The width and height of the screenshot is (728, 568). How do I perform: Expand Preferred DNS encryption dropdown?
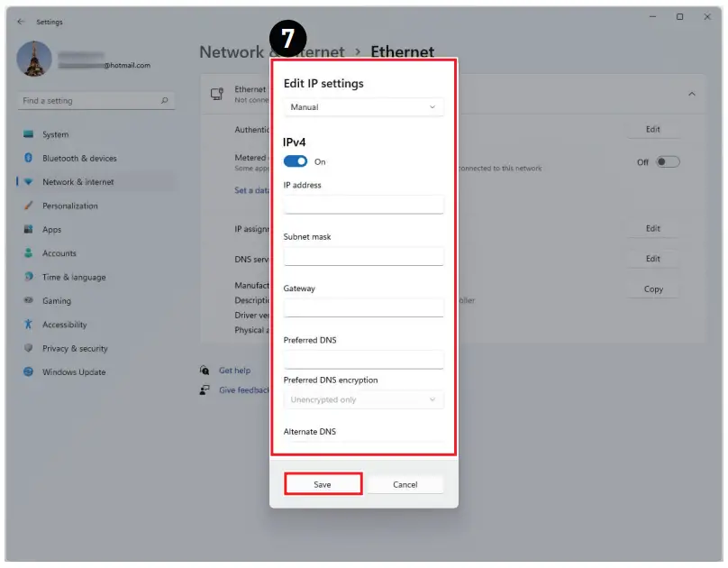(363, 399)
